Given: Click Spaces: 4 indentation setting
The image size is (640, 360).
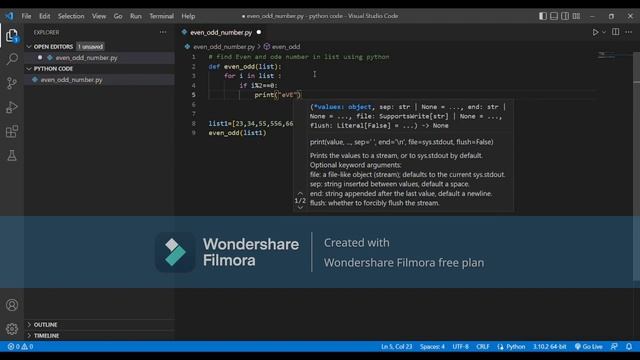Looking at the screenshot, I should (432, 347).
